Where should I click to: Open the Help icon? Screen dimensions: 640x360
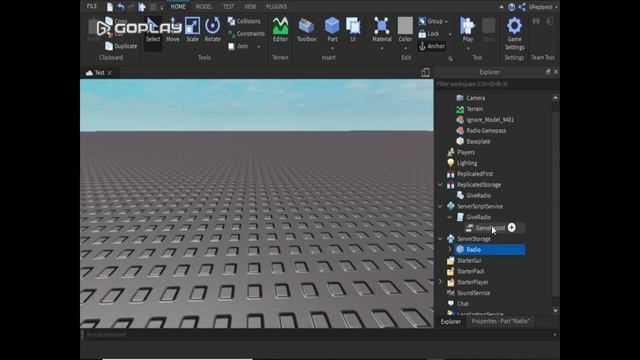coord(511,7)
